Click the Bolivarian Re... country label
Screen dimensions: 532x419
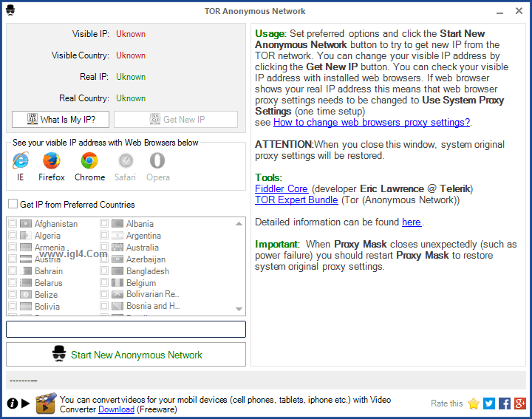[153, 294]
